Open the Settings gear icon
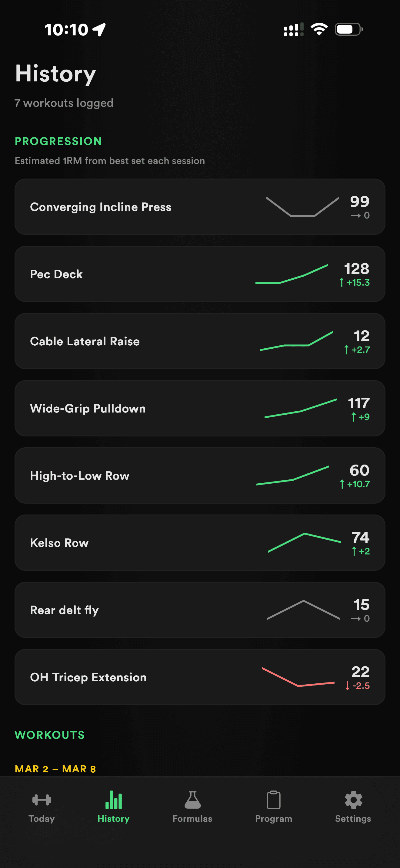Screen dimensions: 400x868 coord(353,800)
